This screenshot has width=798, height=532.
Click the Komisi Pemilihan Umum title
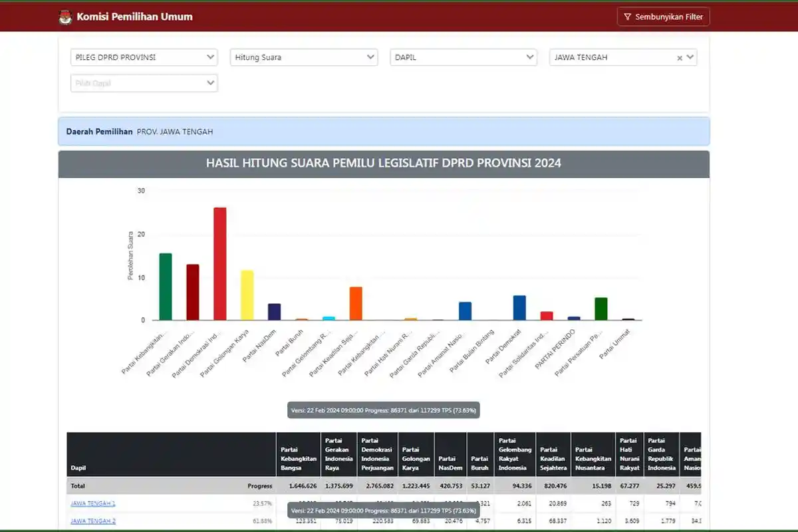[x=134, y=17]
